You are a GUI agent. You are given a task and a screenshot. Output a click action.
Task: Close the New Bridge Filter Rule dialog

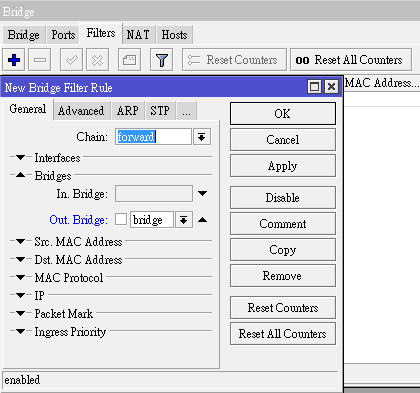[x=331, y=87]
